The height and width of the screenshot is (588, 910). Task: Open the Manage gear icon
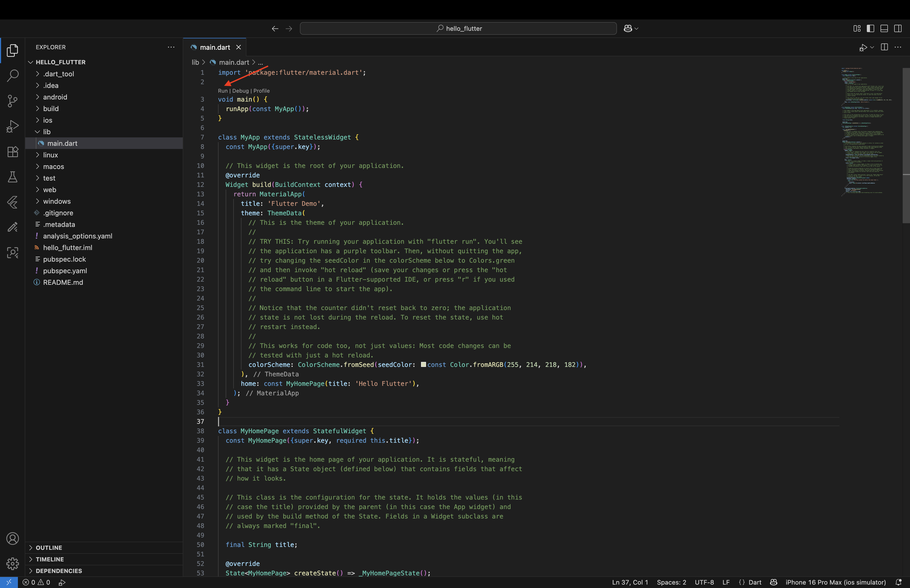pyautogui.click(x=13, y=564)
